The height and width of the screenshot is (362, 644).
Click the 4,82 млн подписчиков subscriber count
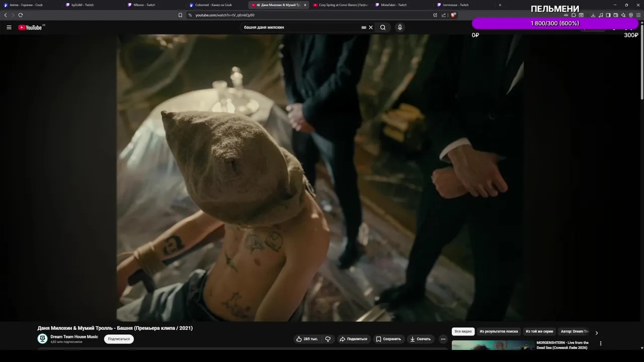click(x=66, y=342)
